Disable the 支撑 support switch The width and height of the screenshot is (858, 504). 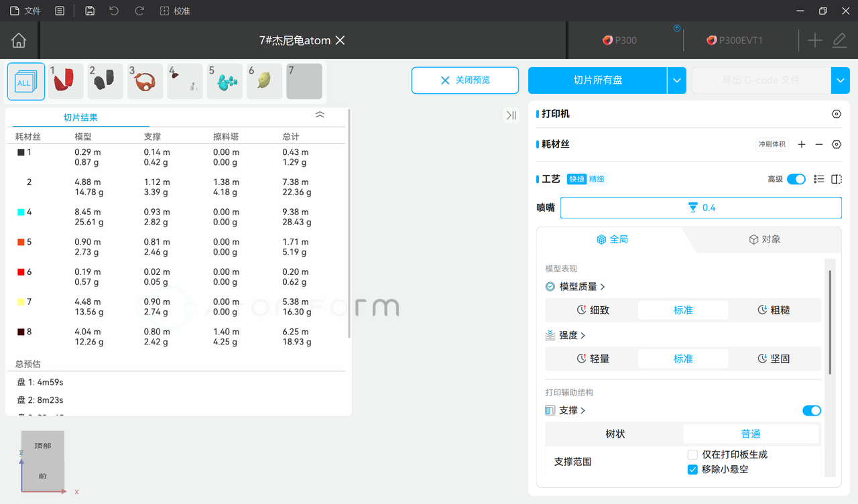point(812,410)
